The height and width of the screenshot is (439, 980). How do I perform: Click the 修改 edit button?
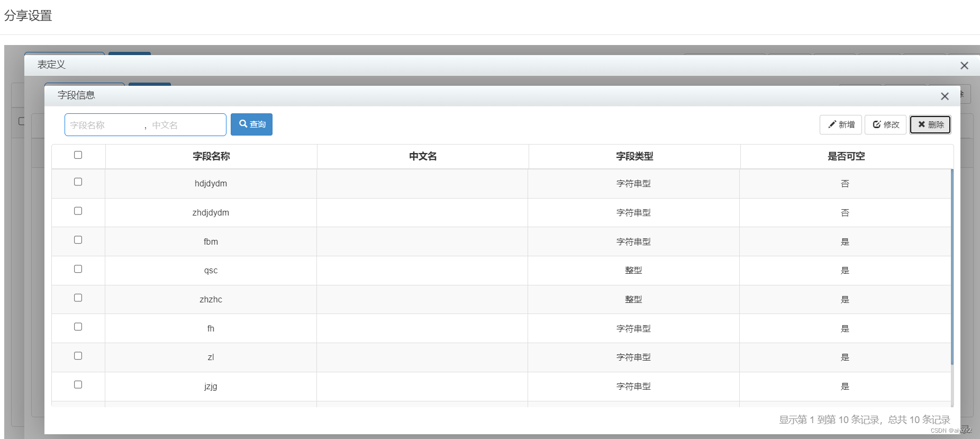(885, 124)
